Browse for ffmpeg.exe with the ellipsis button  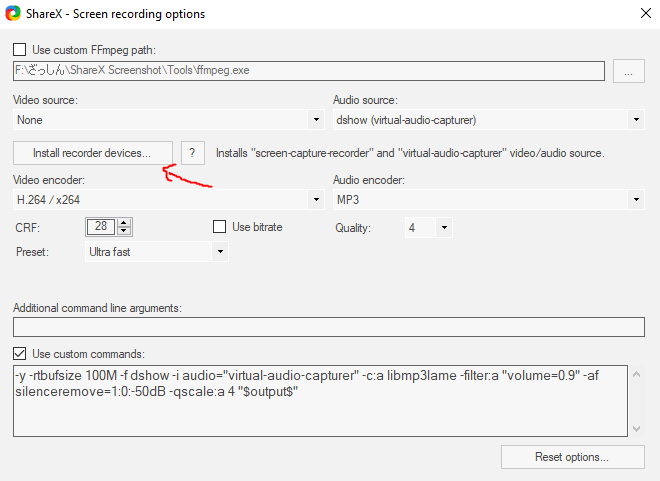coord(628,71)
